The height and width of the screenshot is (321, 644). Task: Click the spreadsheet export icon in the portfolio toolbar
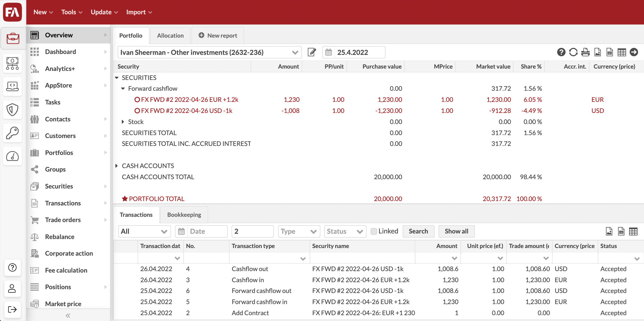610,52
